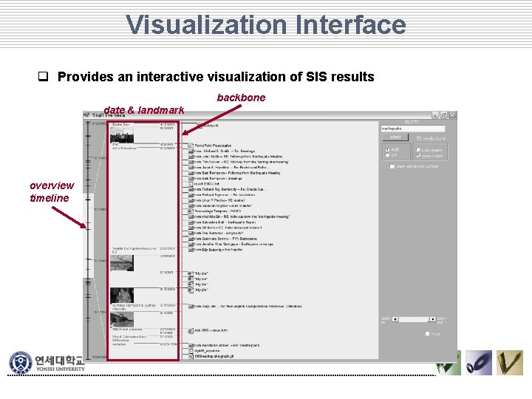Open mail icon for Linus Pauling message
This screenshot has height=399, width=532.
point(191,200)
